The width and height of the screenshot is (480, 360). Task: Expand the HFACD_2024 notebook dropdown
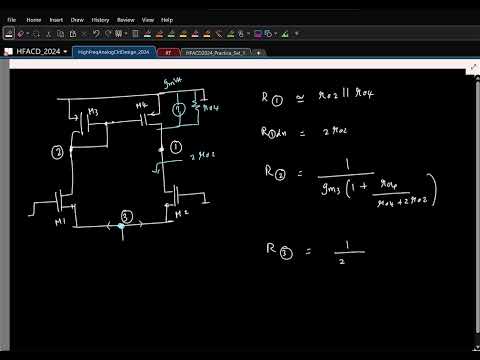[x=65, y=52]
